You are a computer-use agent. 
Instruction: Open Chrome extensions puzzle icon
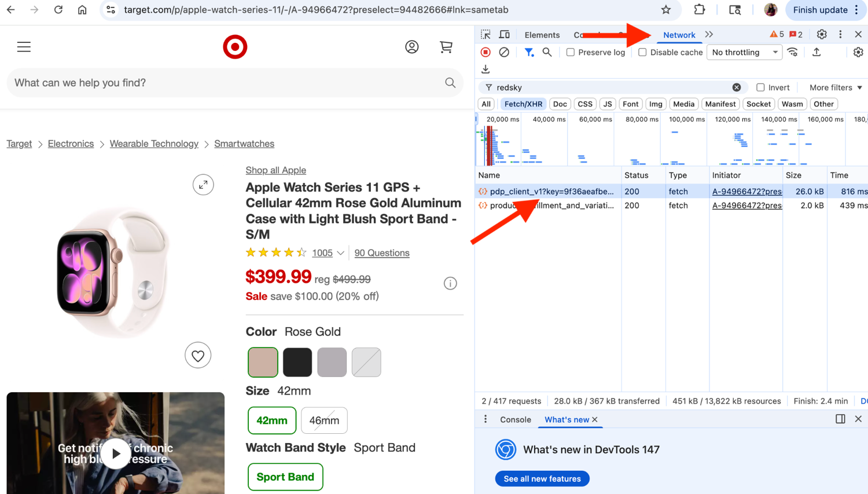pos(700,10)
